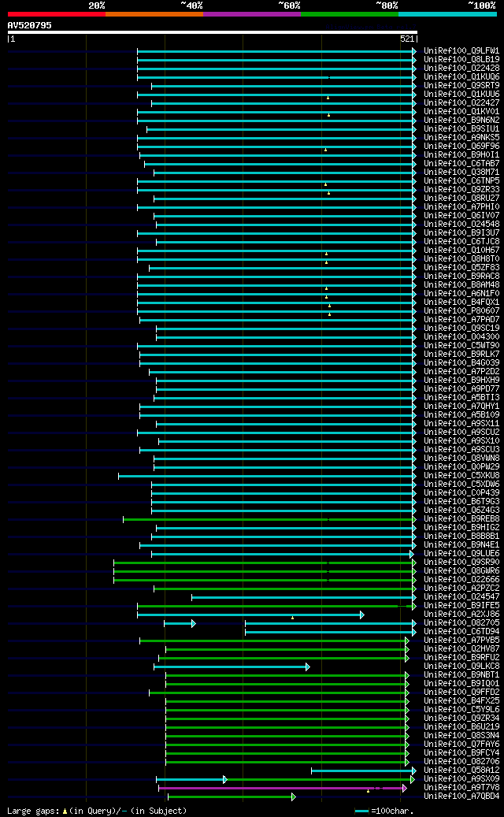Click the UniRef100_Q7FAY6 label
The height and width of the screenshot is (817, 504).
[x=461, y=744]
